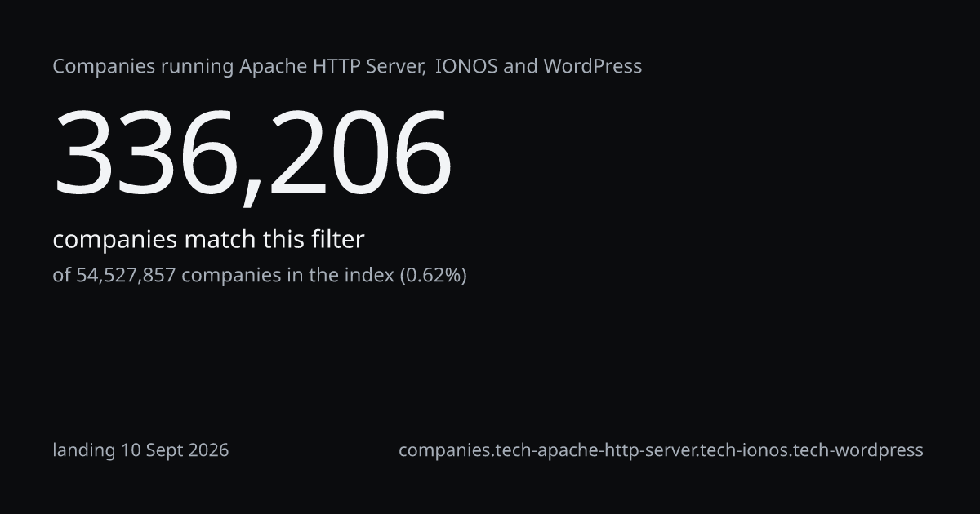Click the 'companies' prefix of the footer slug
The image size is (980, 514).
(445, 450)
